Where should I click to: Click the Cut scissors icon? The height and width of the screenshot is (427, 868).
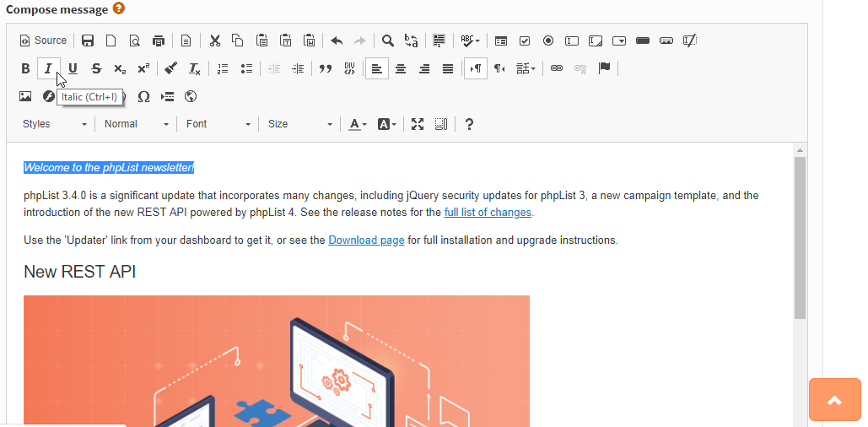pos(215,41)
